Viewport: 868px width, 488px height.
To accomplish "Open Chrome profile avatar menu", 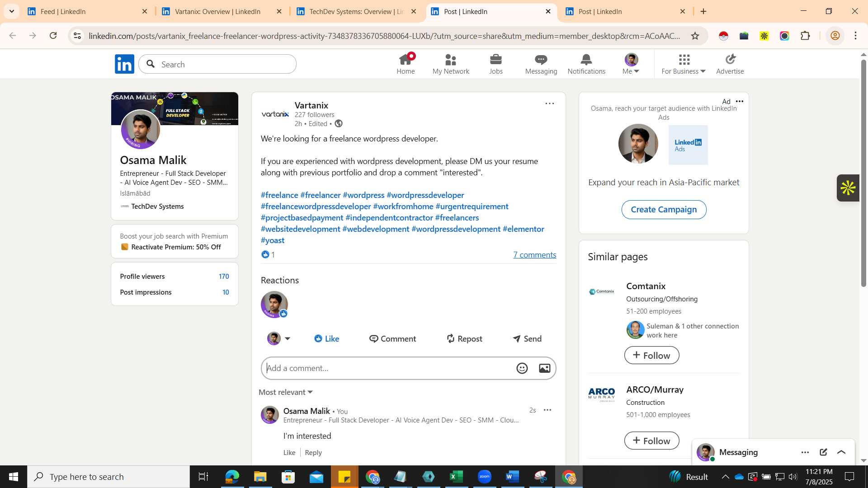I will [835, 36].
